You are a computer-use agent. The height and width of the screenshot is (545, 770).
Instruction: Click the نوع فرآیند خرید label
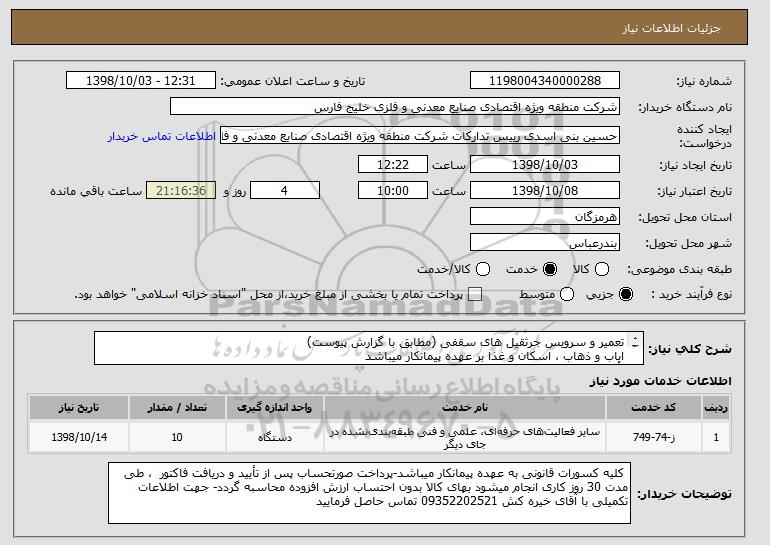coord(691,294)
